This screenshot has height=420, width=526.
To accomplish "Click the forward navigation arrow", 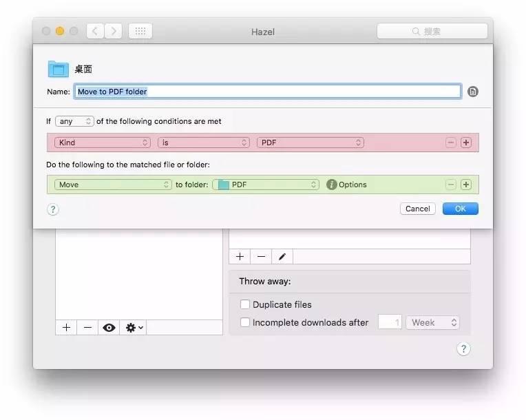I will coord(114,31).
